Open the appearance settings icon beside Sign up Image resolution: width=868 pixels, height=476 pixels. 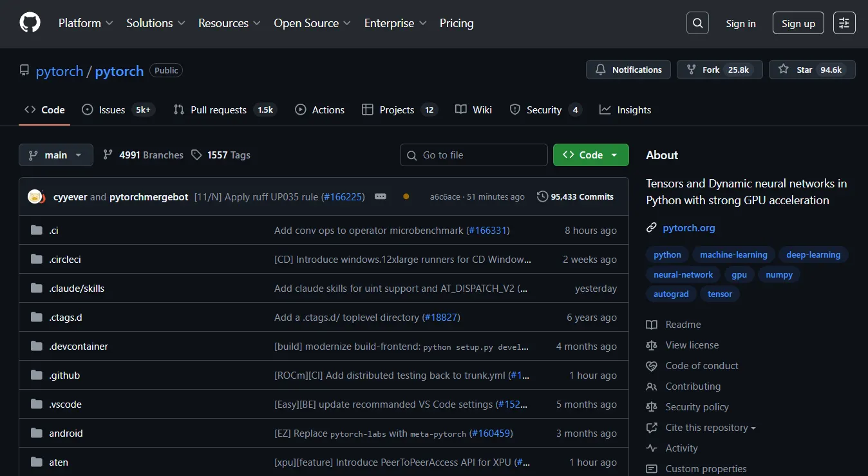(844, 23)
